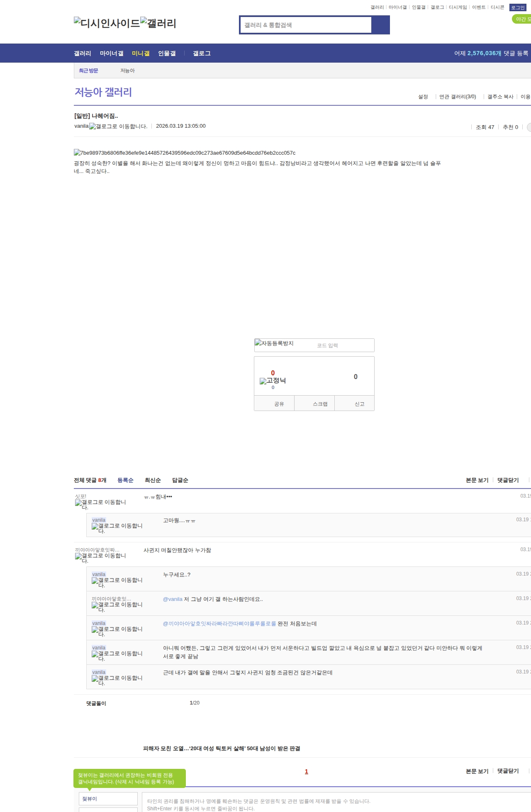Open the 갤로그 menu in navigation bar

(202, 53)
